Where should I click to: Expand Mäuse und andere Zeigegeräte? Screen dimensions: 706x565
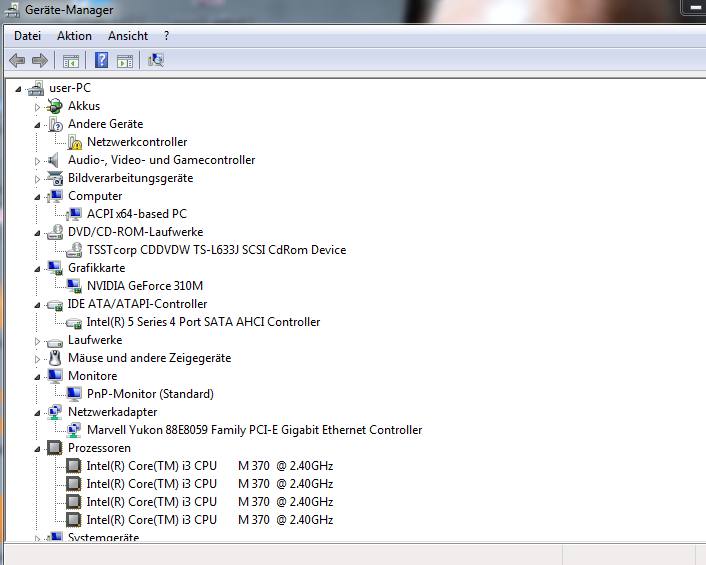37,359
